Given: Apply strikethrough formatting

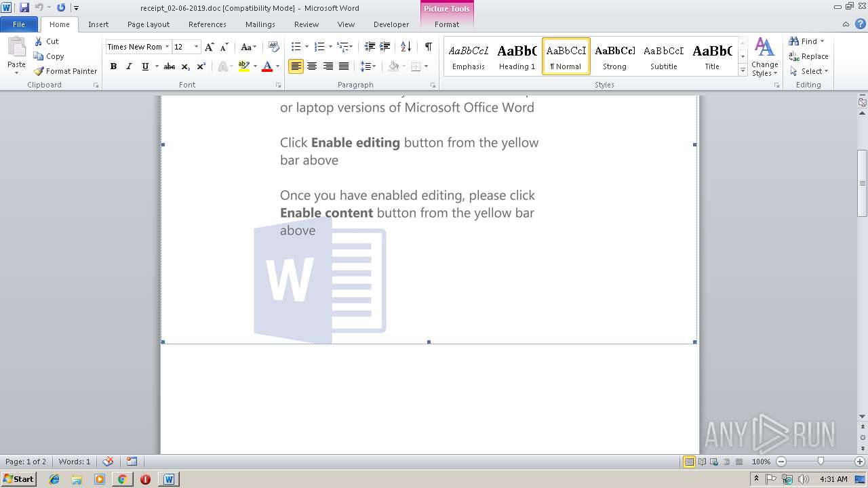Looking at the screenshot, I should (170, 66).
